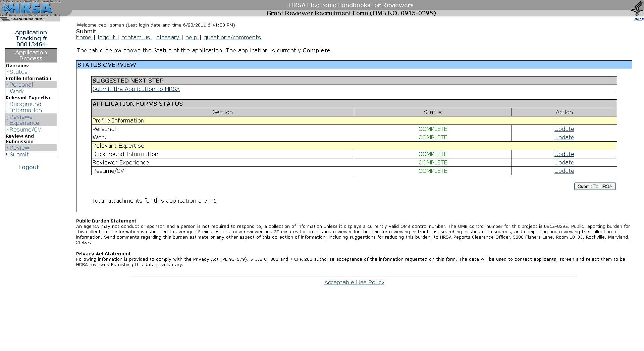This screenshot has height=351, width=644.
Task: Select Status in the sidebar Overview
Action: [x=18, y=72]
